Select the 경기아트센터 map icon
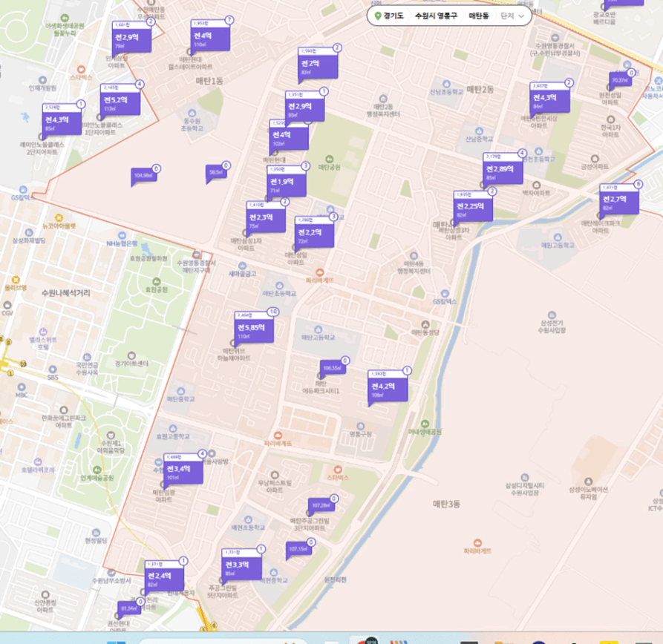The height and width of the screenshot is (644, 663). (132, 354)
